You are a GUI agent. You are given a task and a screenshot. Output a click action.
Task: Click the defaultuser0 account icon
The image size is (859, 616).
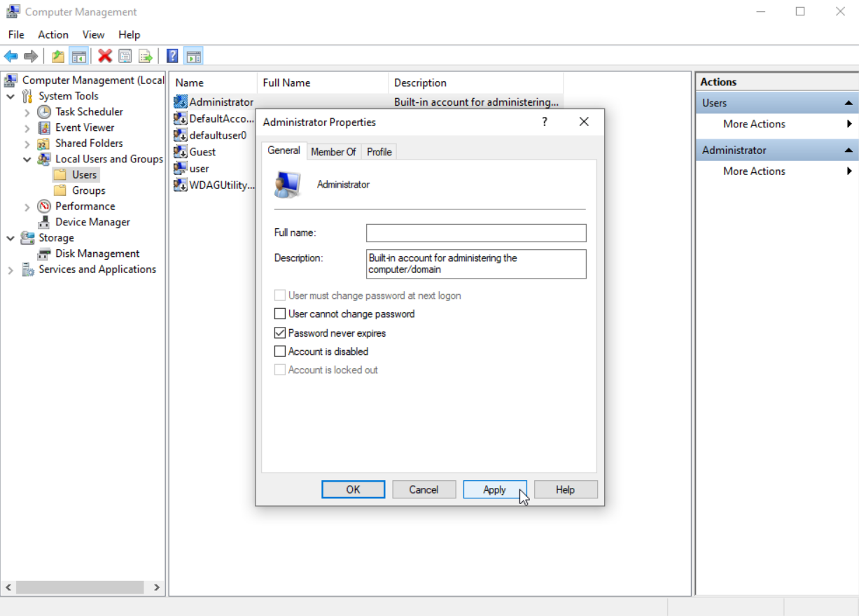[181, 135]
